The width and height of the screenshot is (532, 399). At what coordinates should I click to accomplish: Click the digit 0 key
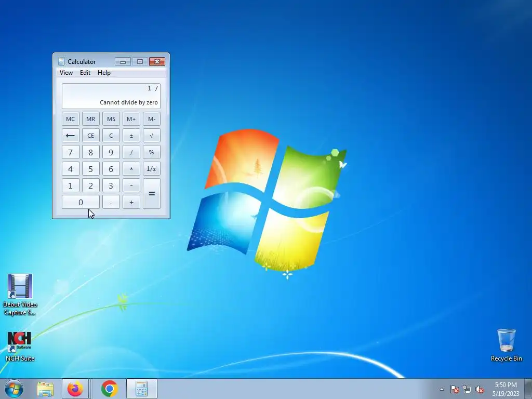click(x=81, y=202)
